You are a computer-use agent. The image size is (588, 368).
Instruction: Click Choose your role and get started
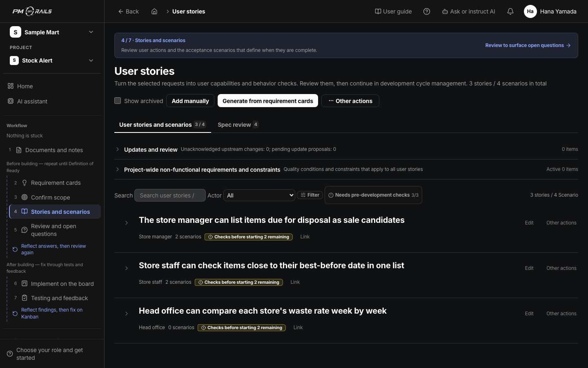[x=52, y=354]
